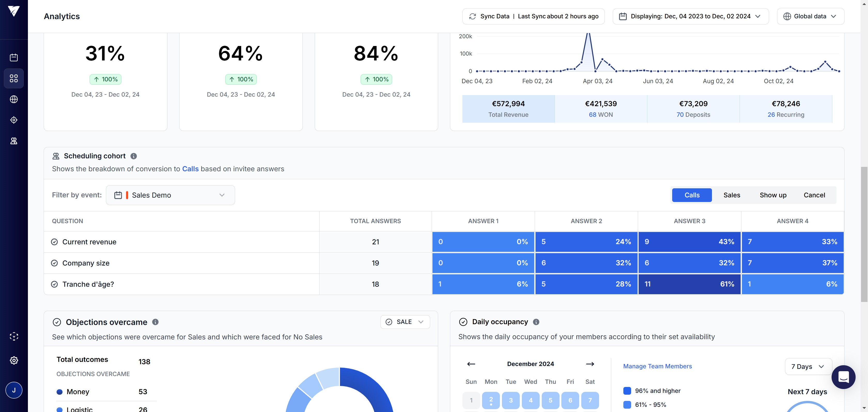Click the Manage Team Members link
Screen dimensions: 868x412
[657, 366]
